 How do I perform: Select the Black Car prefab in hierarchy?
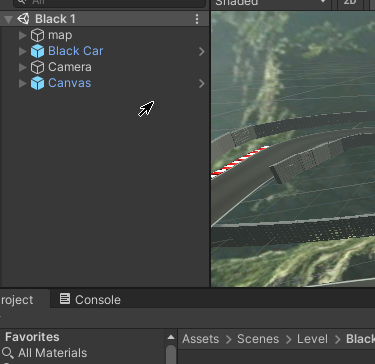point(76,51)
